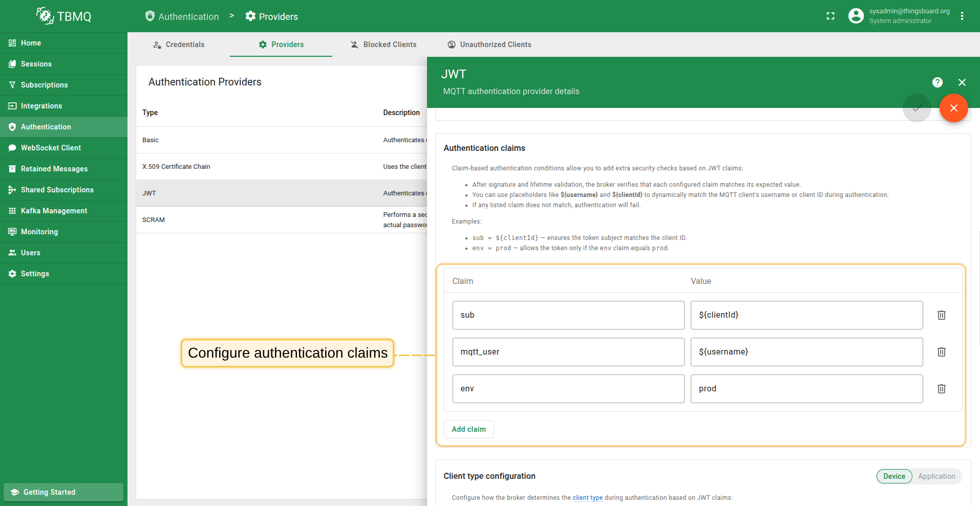Toggle fullscreen mode icon
This screenshot has height=506, width=980.
830,16
